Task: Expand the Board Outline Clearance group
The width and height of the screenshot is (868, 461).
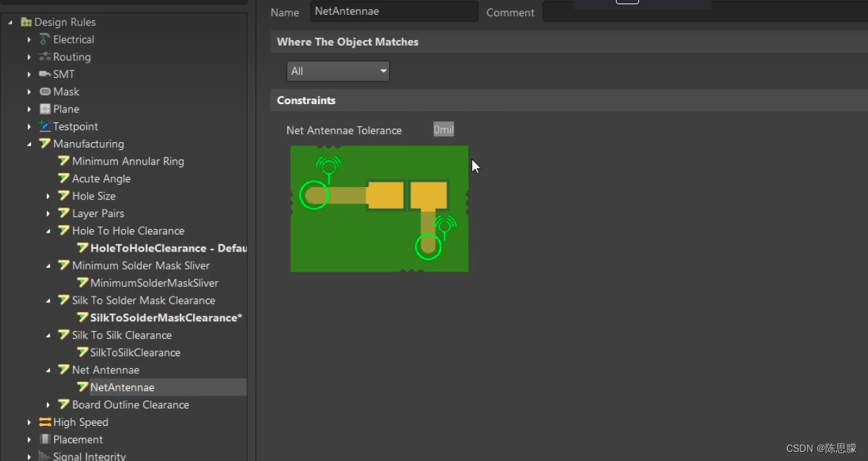Action: tap(48, 405)
